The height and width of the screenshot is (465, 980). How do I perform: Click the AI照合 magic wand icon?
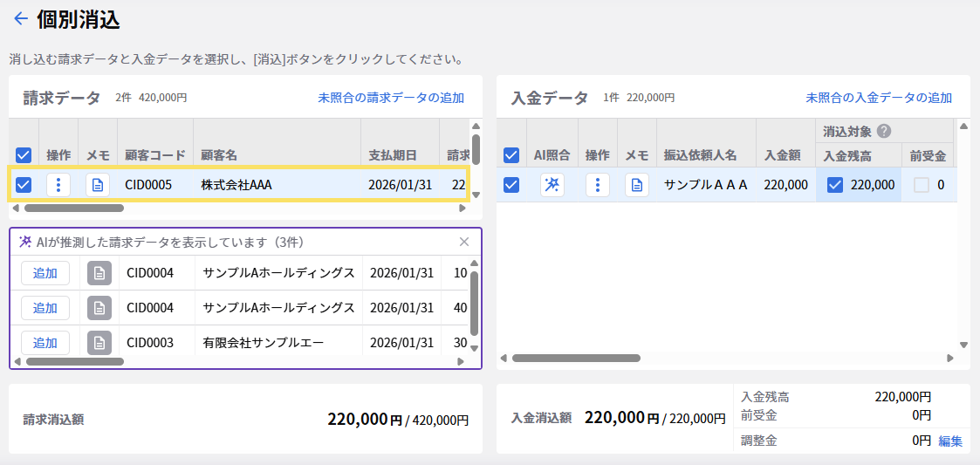pyautogui.click(x=552, y=185)
